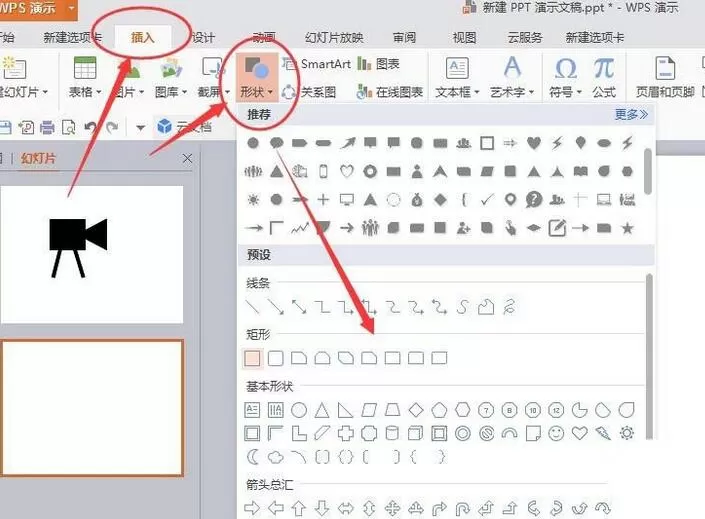Select the isosceles triangle in 基本形状
The height and width of the screenshot is (519, 705).
click(322, 410)
